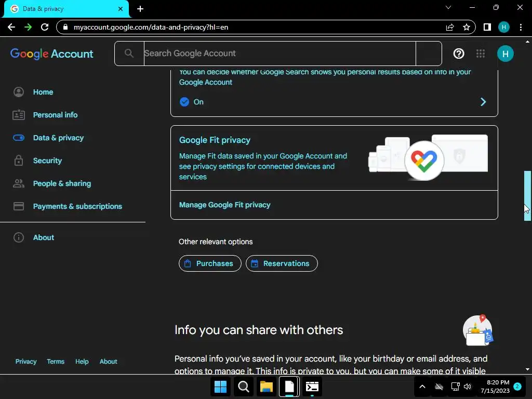Click the scrollbar down arrow
Image resolution: width=532 pixels, height=399 pixels.
click(527, 369)
